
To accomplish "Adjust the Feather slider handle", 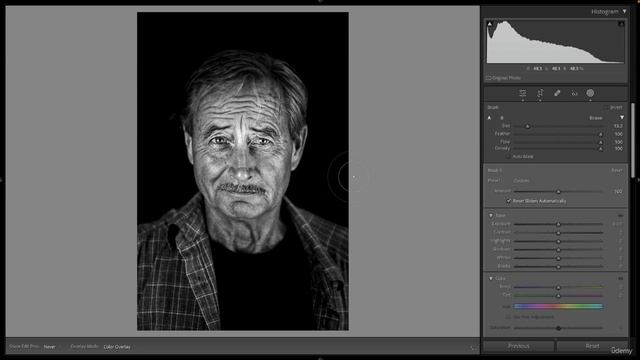I will pyautogui.click(x=600, y=134).
